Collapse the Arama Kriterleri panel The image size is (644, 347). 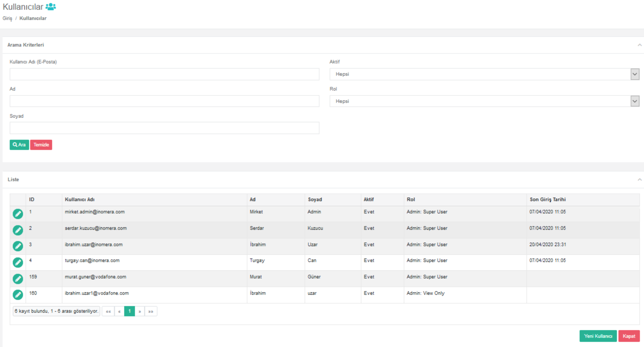(x=640, y=45)
